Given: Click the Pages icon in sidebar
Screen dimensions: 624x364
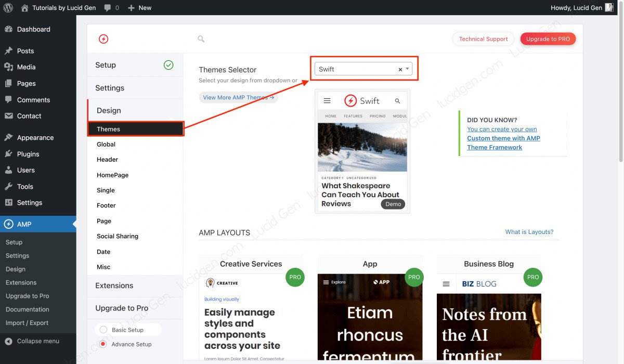Looking at the screenshot, I should (x=8, y=83).
